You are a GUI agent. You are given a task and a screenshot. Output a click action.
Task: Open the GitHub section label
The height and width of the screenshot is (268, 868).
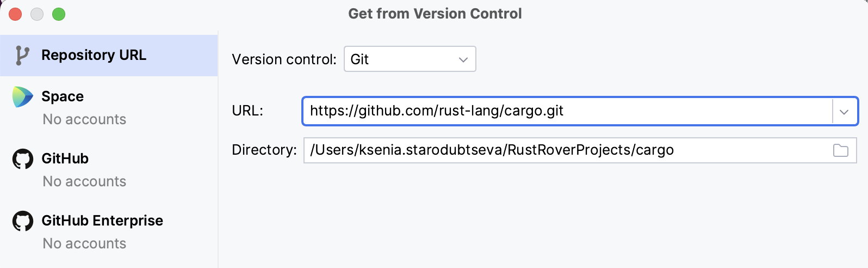[65, 159]
